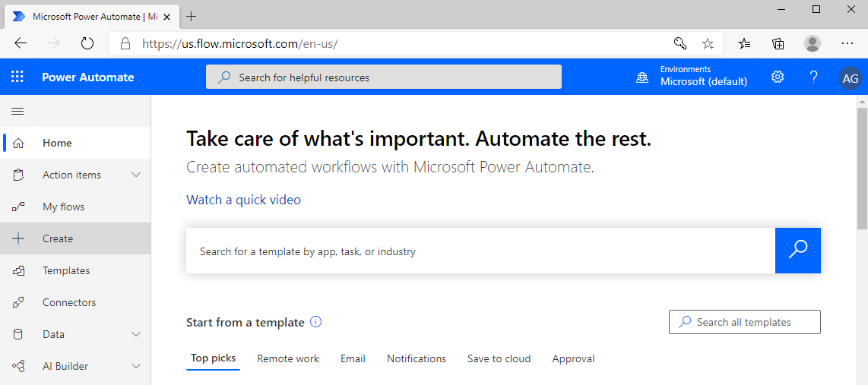
Task: Click the Action items clipboard icon
Action: (x=18, y=175)
